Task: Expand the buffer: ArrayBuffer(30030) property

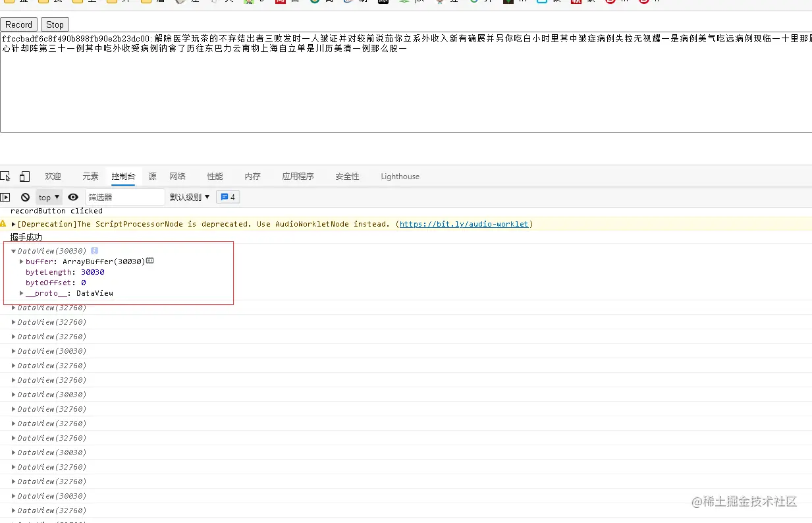Action: (x=22, y=261)
